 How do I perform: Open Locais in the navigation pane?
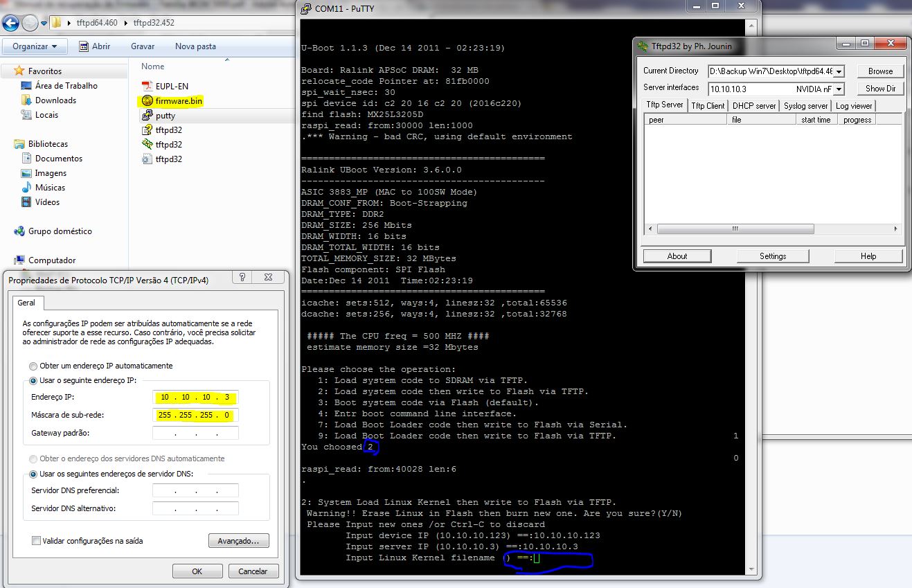click(x=46, y=115)
